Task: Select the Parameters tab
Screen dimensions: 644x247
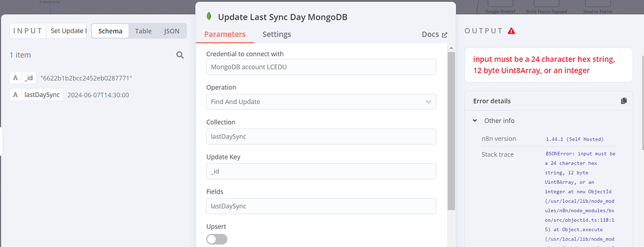Action: tap(225, 34)
